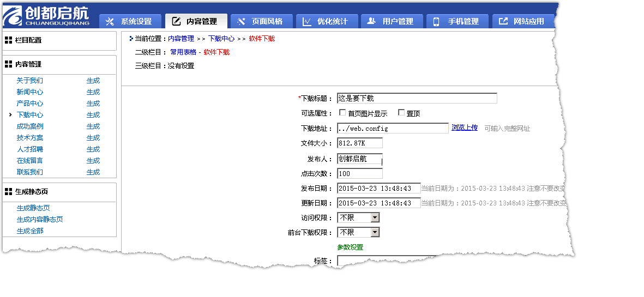Click the 系统设置 wrench icon
The height and width of the screenshot is (297, 644).
click(x=110, y=21)
